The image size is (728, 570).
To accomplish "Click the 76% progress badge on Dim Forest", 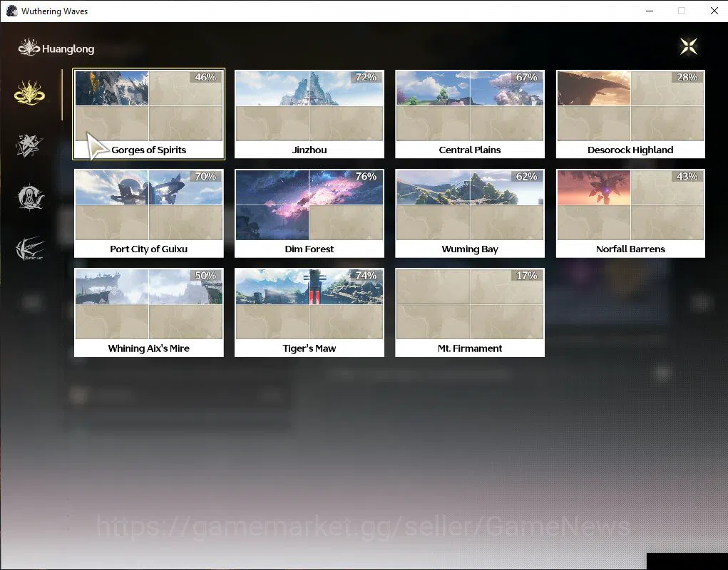I will point(366,177).
